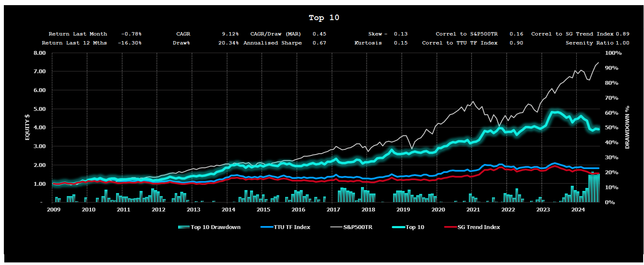Image resolution: width=644 pixels, height=265 pixels.
Task: Click the EQUITY $ axis title
Action: (x=27, y=128)
